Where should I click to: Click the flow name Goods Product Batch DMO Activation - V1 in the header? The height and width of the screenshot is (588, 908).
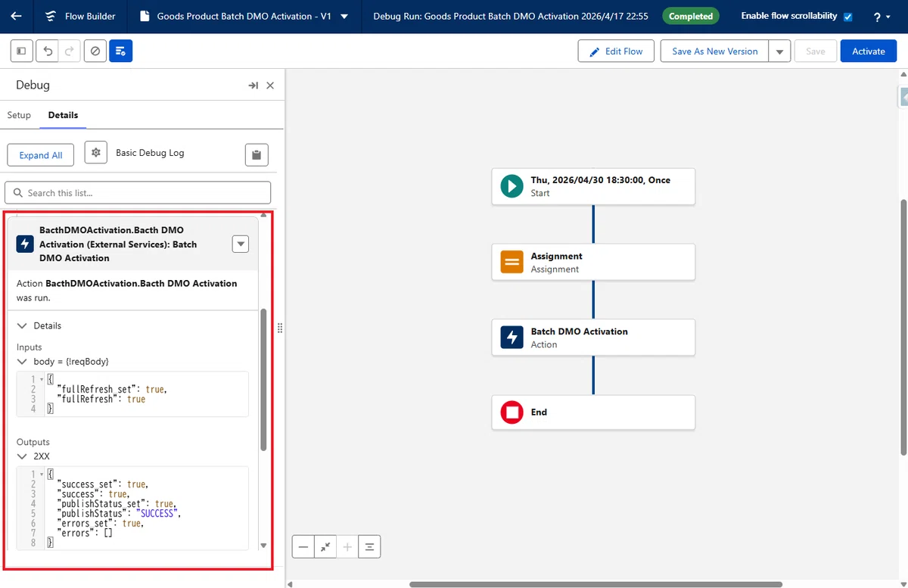[x=244, y=16]
